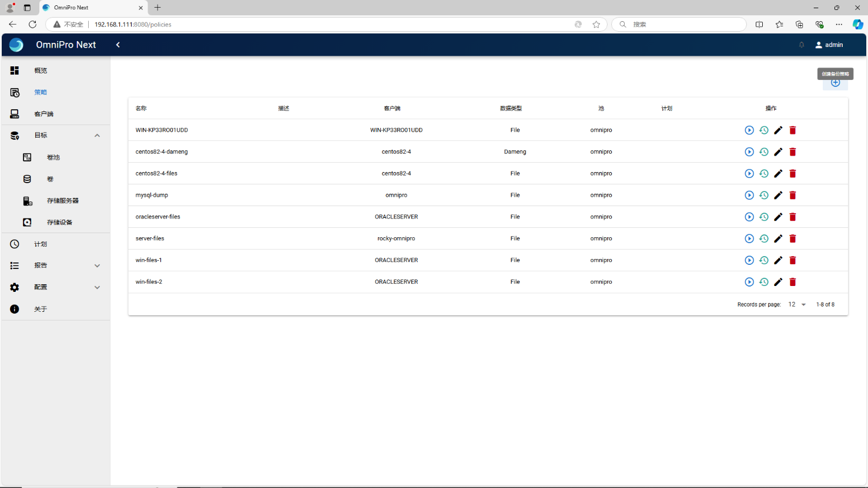Run backup for server-files policy
This screenshot has height=488, width=868.
coord(749,238)
